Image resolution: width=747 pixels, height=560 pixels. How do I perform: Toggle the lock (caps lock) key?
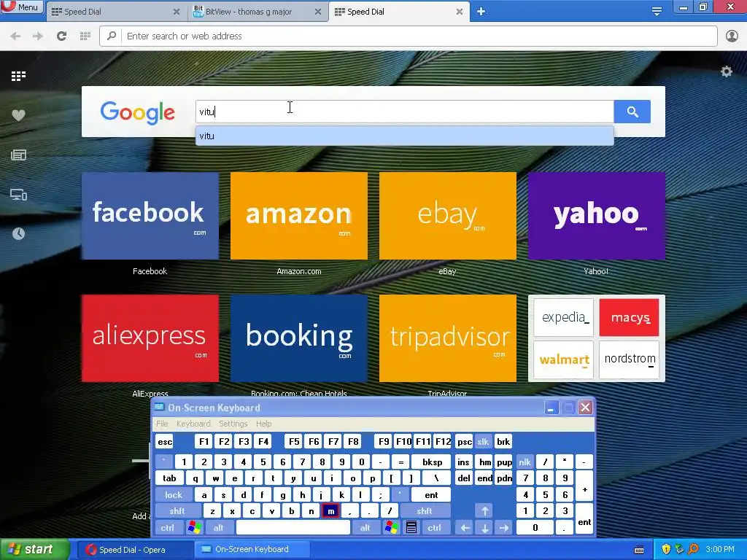[174, 495]
